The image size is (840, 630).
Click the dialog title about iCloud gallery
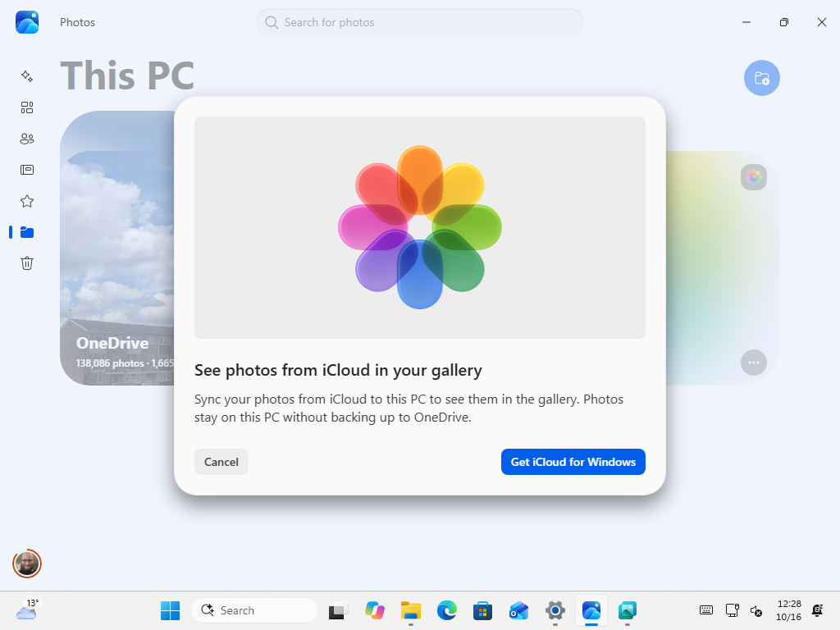pyautogui.click(x=338, y=370)
